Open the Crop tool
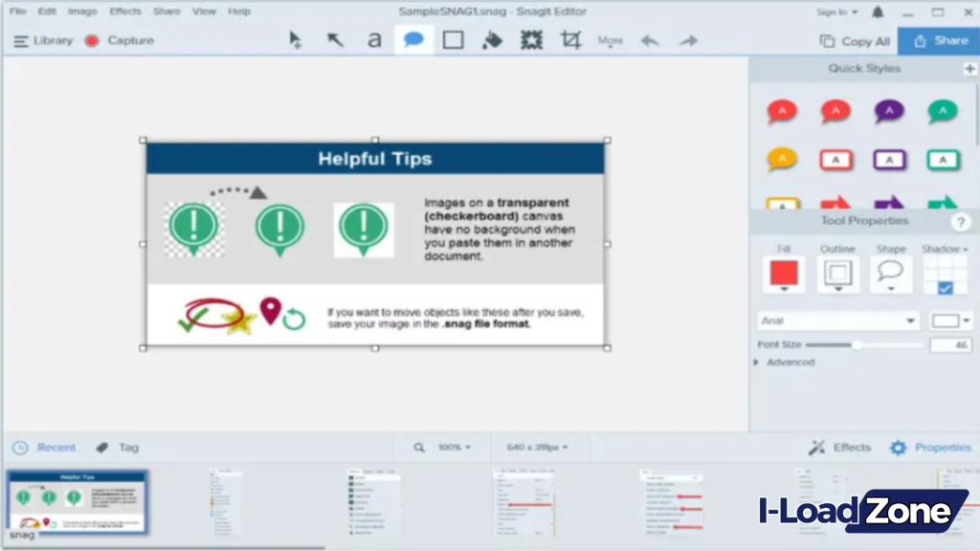Viewport: 980px width, 551px height. pyautogui.click(x=571, y=40)
